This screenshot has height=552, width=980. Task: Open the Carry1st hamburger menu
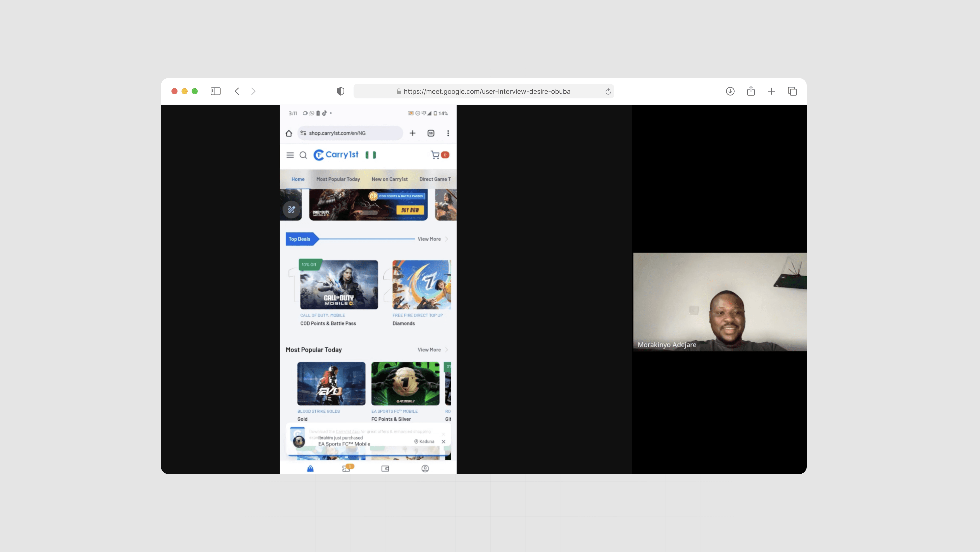tap(290, 155)
